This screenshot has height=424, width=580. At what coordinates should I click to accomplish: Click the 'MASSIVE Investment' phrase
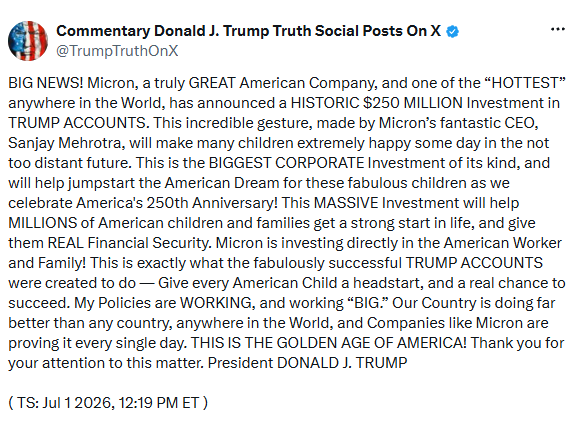click(387, 203)
